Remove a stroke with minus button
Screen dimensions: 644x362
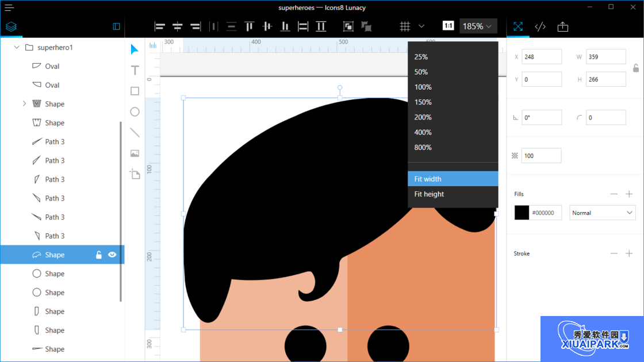(x=614, y=253)
